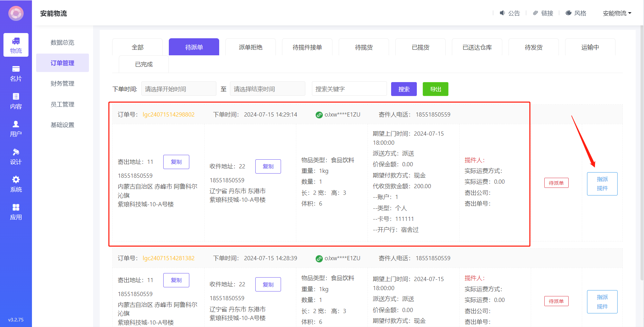This screenshot has width=644, height=327.
Task: Open the 用户 user sidebar icon
Action: point(16,128)
